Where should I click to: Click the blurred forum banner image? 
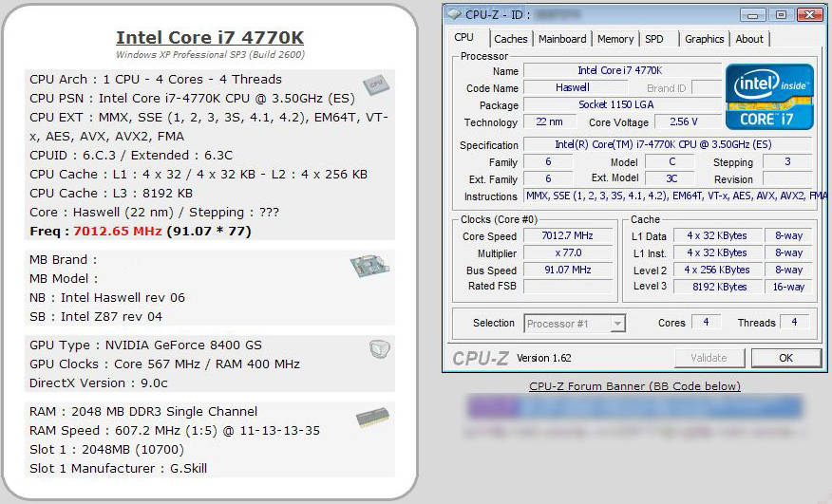(634, 407)
